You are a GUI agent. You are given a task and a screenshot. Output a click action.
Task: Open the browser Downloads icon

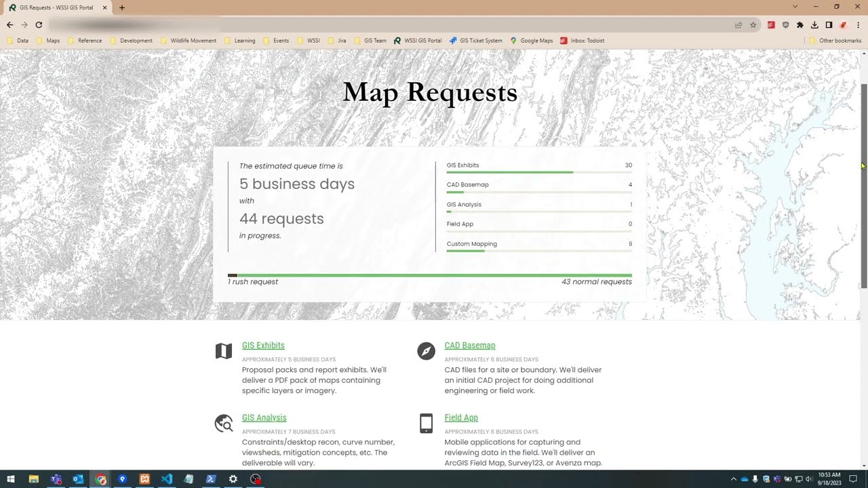[x=814, y=25]
